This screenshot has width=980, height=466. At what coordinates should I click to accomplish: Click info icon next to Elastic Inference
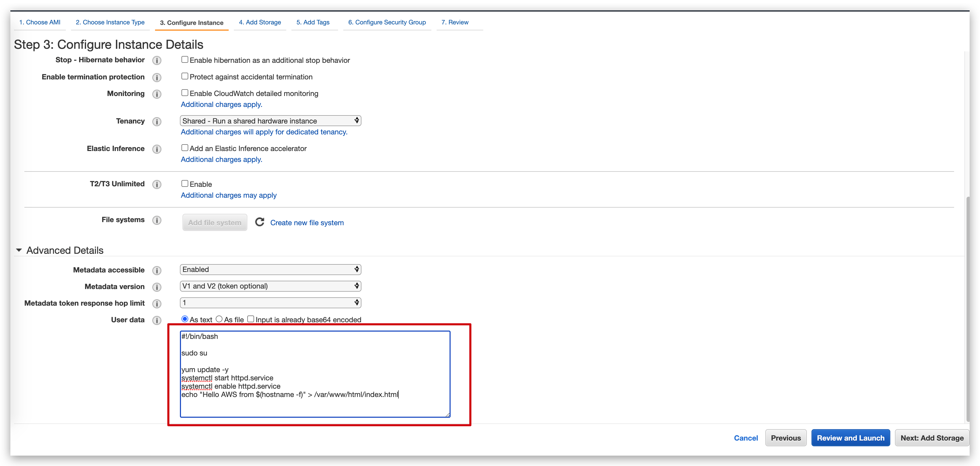[157, 149]
